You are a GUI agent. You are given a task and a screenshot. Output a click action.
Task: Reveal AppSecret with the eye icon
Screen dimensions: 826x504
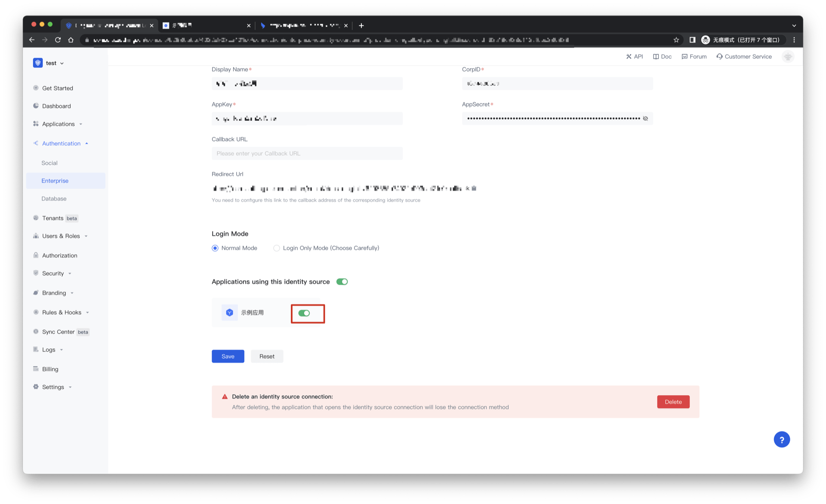(x=645, y=118)
